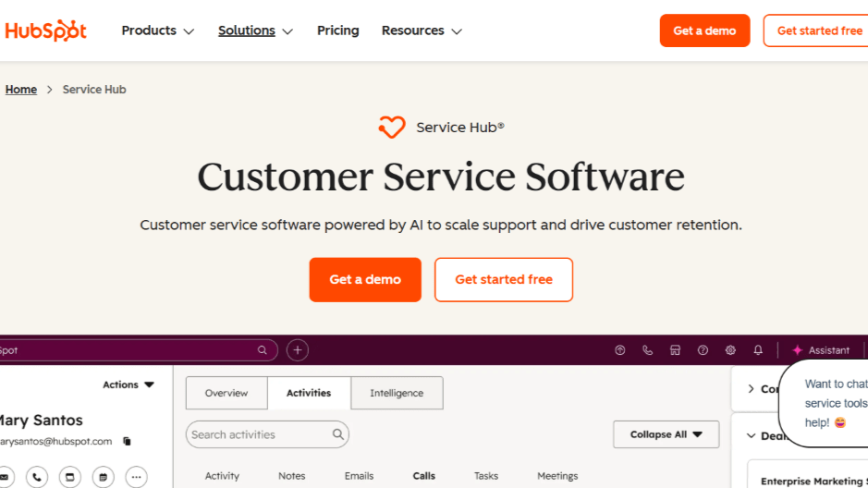Click the Assistant label text

tap(828, 350)
